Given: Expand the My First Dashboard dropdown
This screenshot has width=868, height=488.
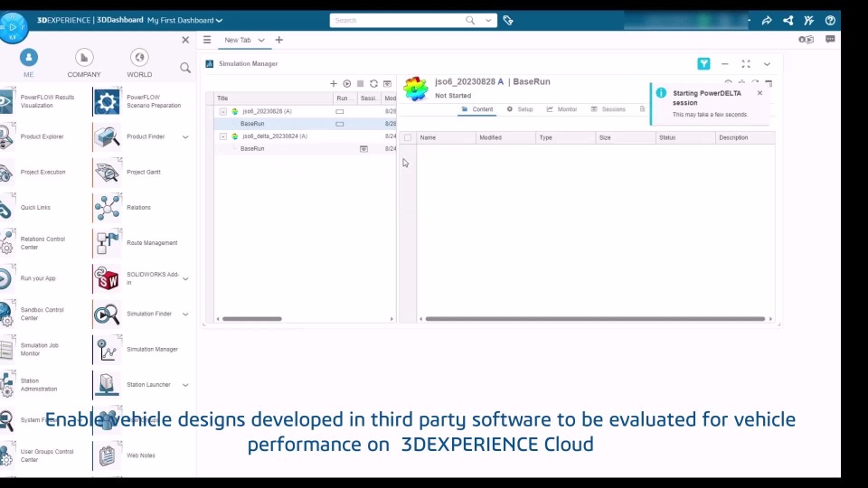Looking at the screenshot, I should pyautogui.click(x=219, y=21).
